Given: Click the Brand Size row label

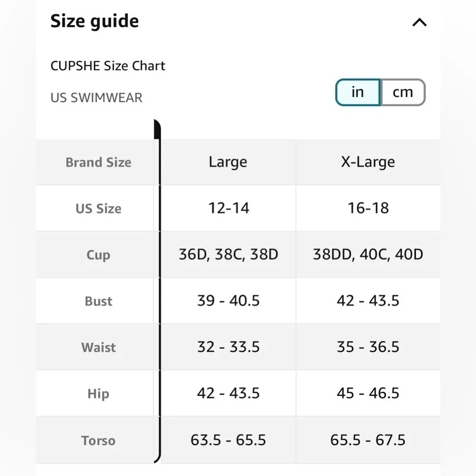Looking at the screenshot, I should (x=98, y=162).
